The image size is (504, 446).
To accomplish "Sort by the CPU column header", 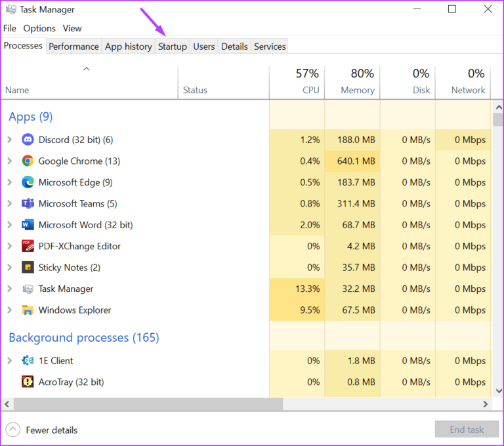I will click(297, 83).
